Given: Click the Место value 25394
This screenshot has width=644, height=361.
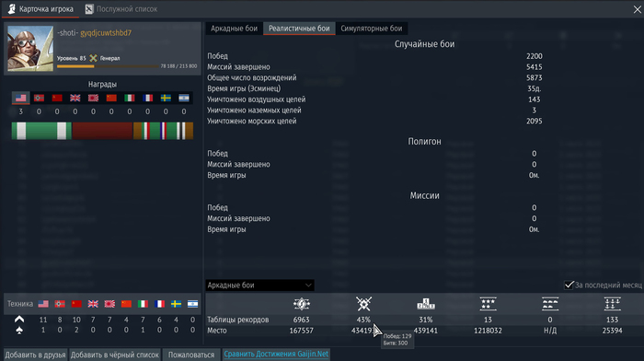Looking at the screenshot, I should pyautogui.click(x=613, y=331).
